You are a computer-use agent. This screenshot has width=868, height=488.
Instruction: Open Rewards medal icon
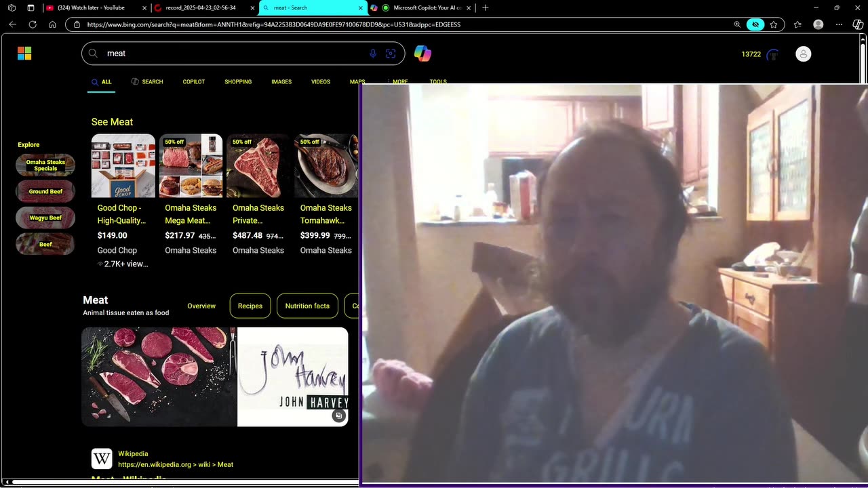click(772, 54)
